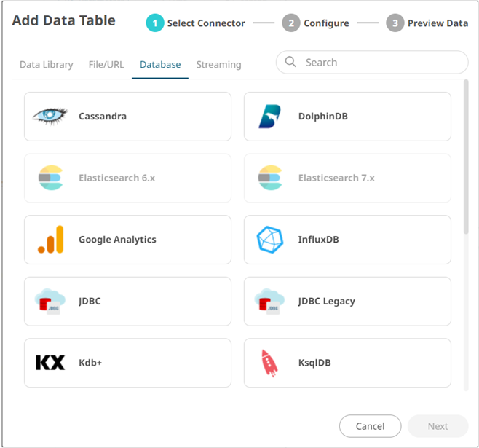This screenshot has width=479, height=448.
Task: Select the Database tab
Action: pyautogui.click(x=160, y=65)
